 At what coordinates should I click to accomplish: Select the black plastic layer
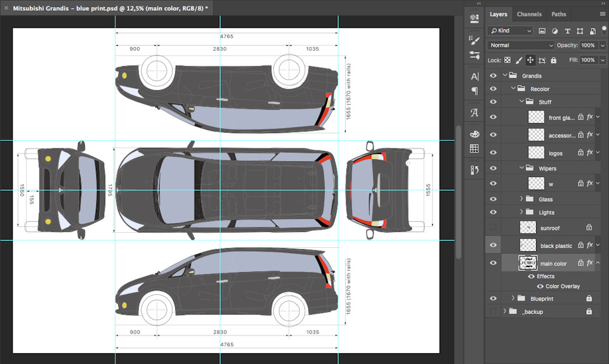click(x=550, y=245)
